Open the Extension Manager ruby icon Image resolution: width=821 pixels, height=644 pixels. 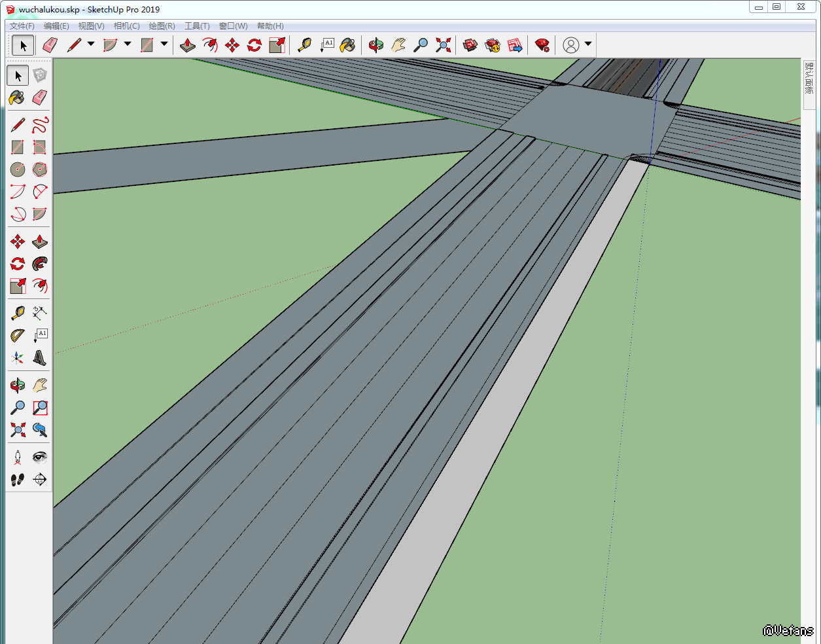(x=542, y=45)
